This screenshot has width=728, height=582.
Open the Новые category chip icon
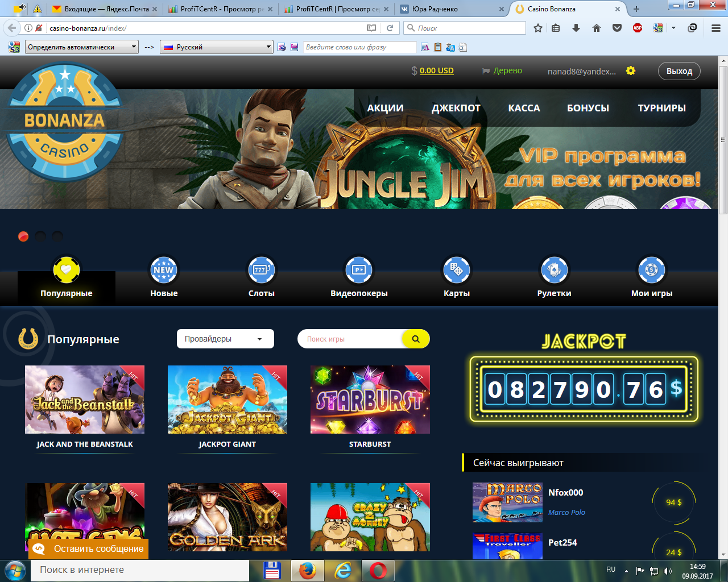164,269
